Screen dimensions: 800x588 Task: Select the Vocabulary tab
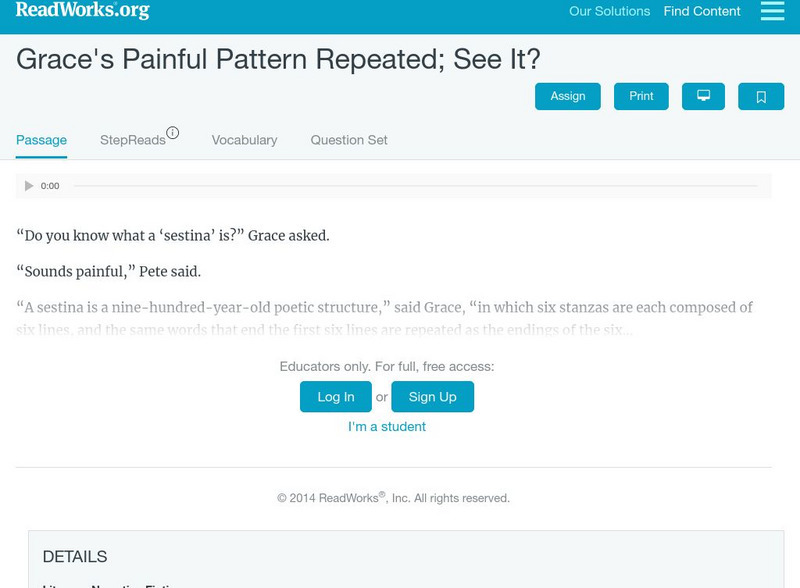244,140
